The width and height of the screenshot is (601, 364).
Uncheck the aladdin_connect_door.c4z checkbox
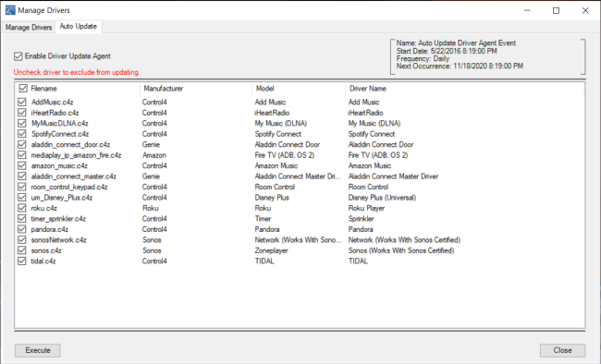pyautogui.click(x=22, y=144)
